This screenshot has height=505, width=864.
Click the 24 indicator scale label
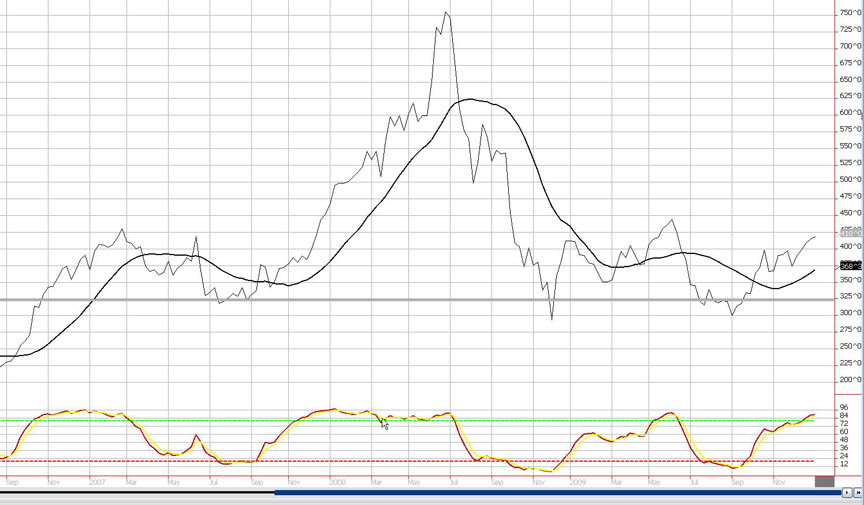click(x=844, y=456)
